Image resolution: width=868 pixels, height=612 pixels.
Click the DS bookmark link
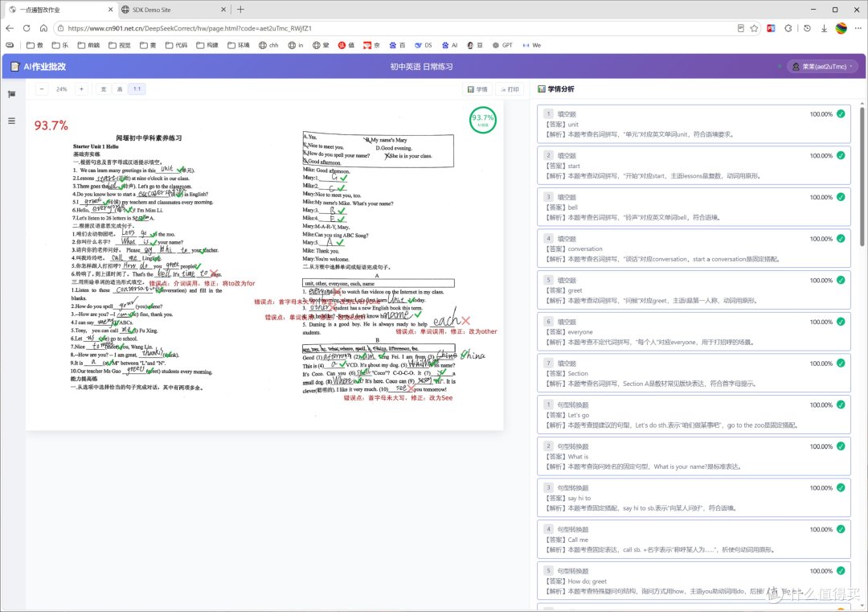pos(424,45)
